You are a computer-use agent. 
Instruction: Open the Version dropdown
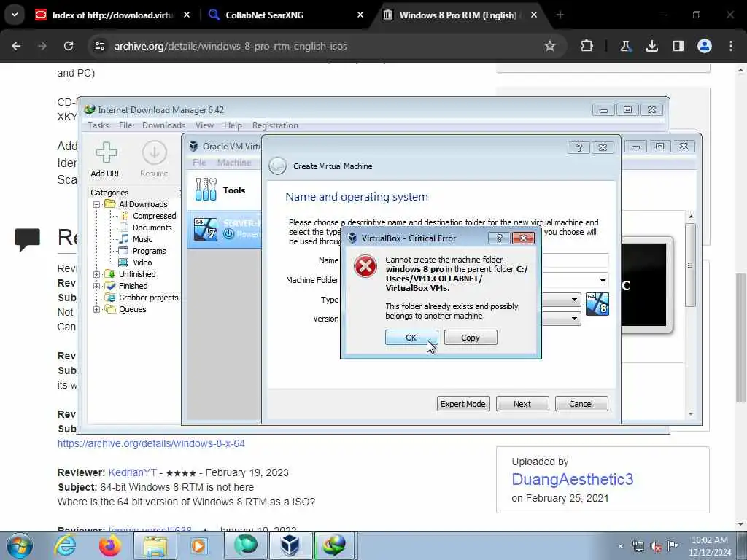point(574,319)
